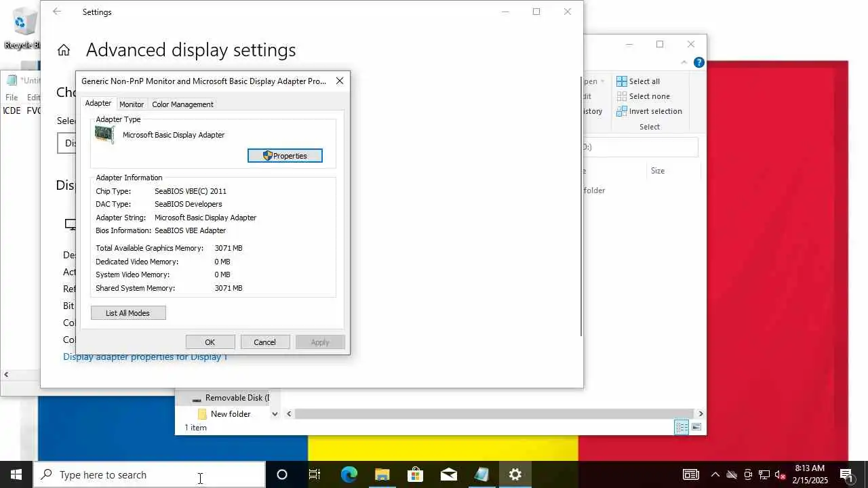868x488 pixels.
Task: Switch to the Color Management tab
Action: tap(182, 104)
